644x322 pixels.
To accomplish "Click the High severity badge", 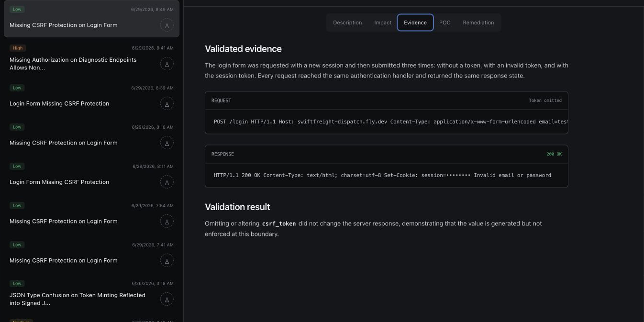I will click(x=18, y=48).
